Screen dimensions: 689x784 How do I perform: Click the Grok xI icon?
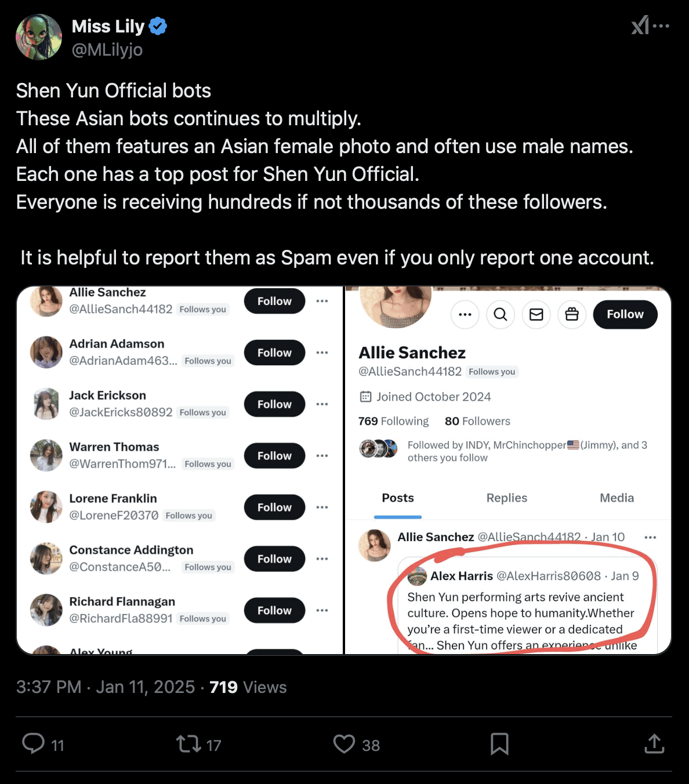pyautogui.click(x=640, y=26)
